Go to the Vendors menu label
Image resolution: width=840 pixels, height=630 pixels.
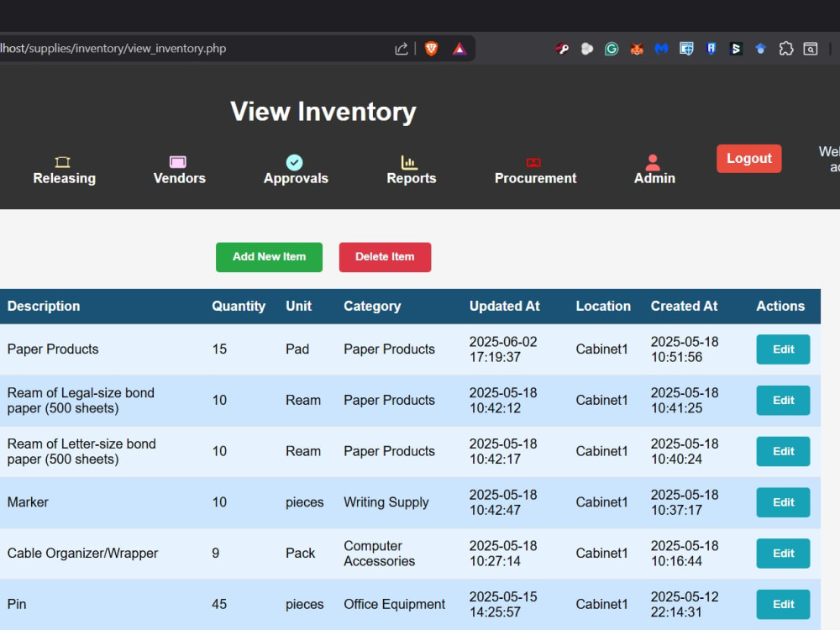180,178
